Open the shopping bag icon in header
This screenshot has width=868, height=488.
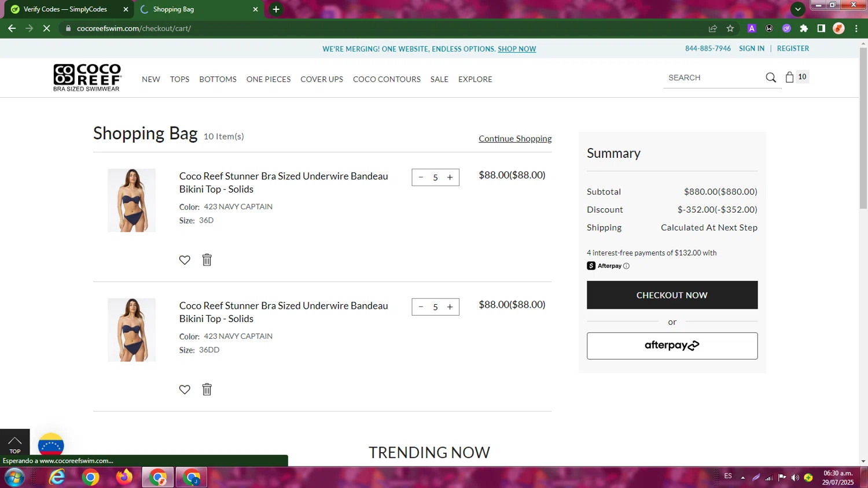pyautogui.click(x=789, y=77)
